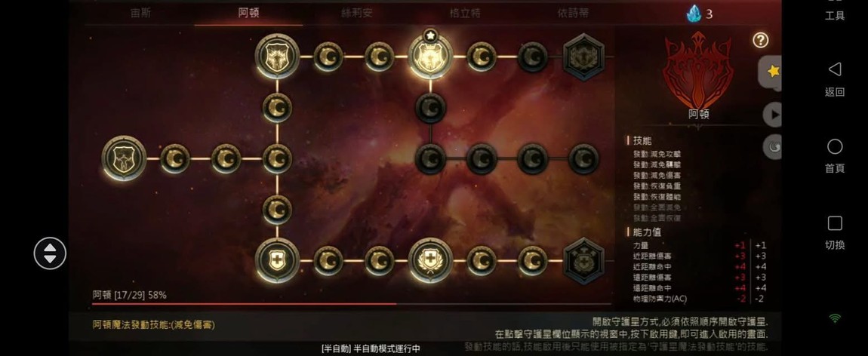Image resolution: width=868 pixels, height=356 pixels.
Task: Click the 阿頓 progress bar
Action: 352,303
